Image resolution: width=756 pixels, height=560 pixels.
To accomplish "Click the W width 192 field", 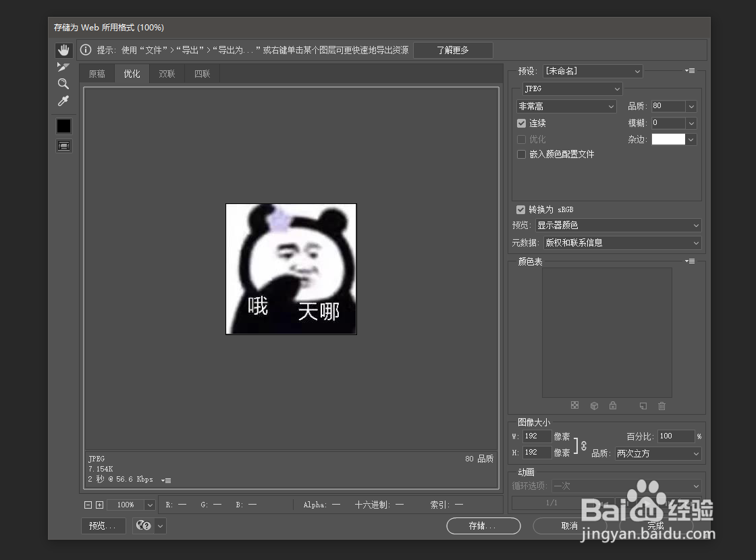I will (537, 436).
